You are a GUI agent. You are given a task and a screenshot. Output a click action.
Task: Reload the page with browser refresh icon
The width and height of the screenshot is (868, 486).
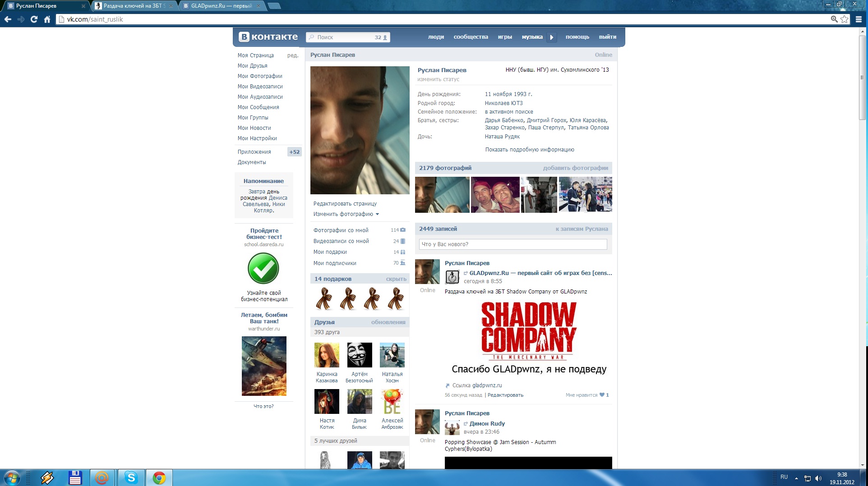[34, 19]
